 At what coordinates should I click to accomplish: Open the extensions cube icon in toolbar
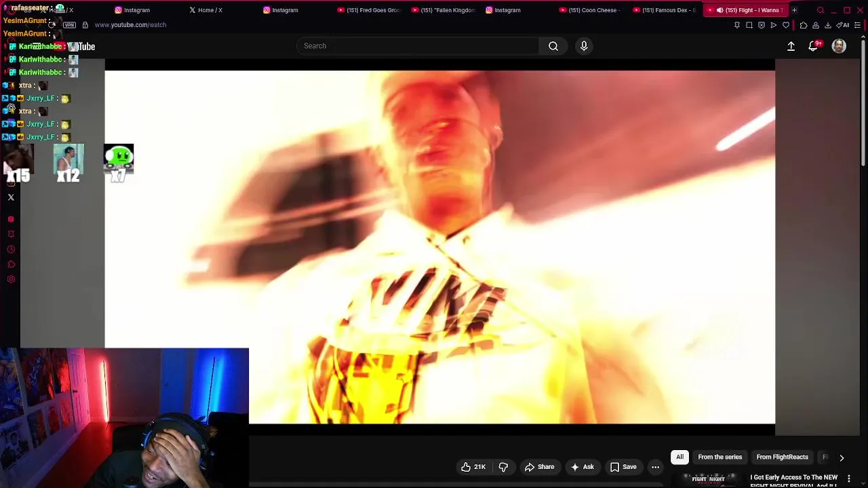point(804,25)
